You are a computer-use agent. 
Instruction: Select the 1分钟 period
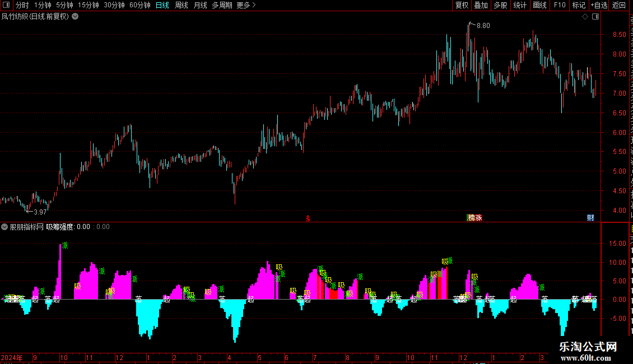click(43, 5)
